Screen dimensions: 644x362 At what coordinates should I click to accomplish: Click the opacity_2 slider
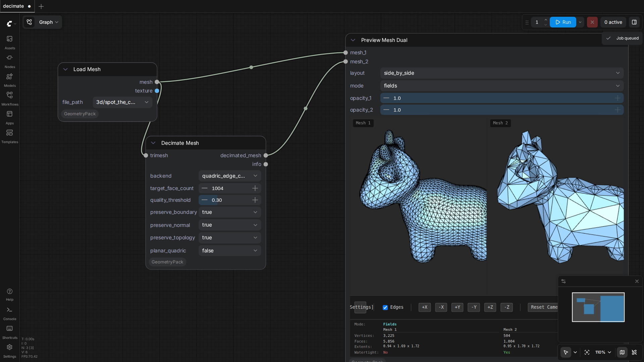(x=502, y=110)
